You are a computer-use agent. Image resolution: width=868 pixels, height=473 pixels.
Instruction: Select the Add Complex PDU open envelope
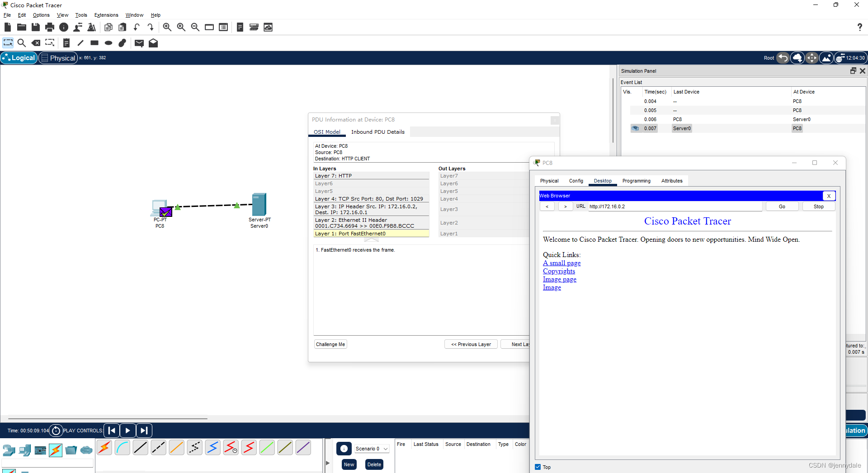(x=153, y=43)
